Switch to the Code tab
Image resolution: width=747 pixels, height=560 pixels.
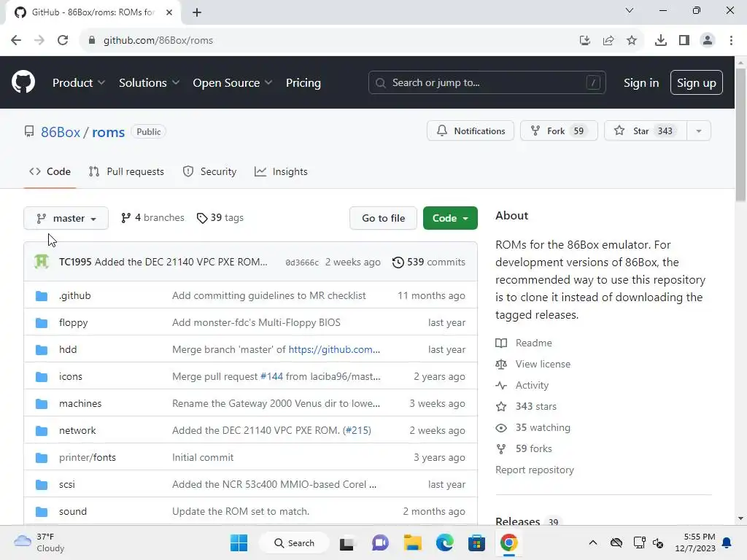click(x=50, y=171)
